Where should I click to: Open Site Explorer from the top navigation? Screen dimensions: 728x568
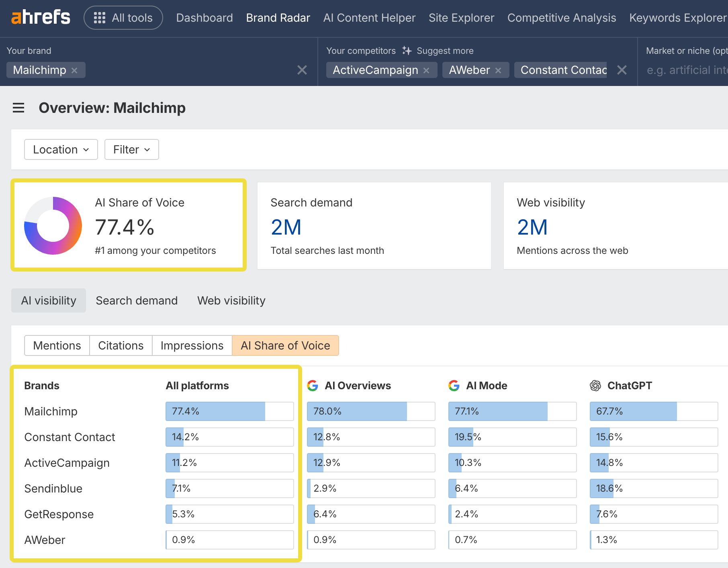(x=461, y=18)
